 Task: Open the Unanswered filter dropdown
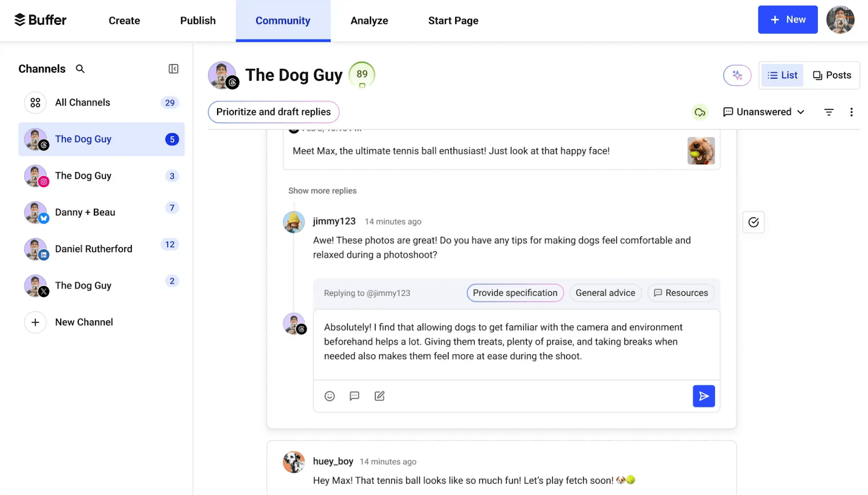(x=763, y=112)
